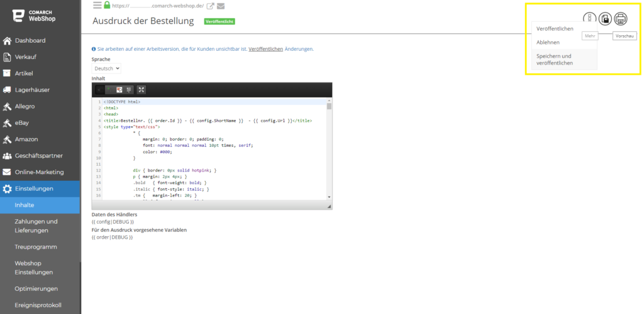
Task: Click the underlined Veröffentlichen link in notice
Action: (266, 49)
